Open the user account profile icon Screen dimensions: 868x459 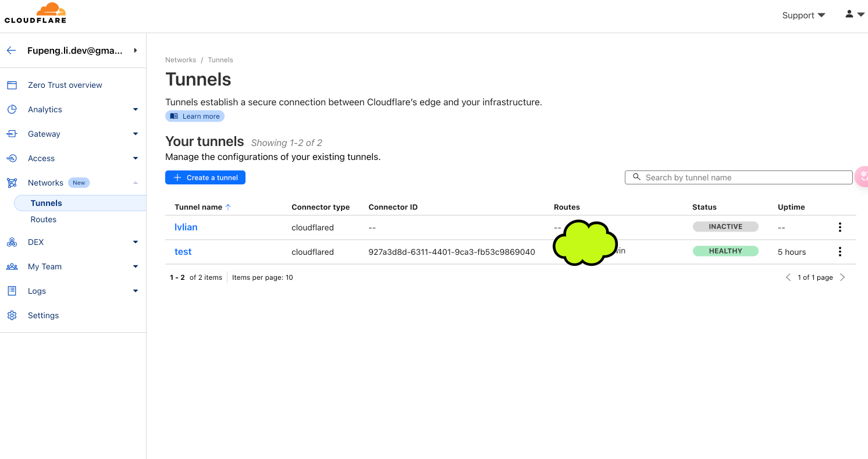click(x=849, y=14)
